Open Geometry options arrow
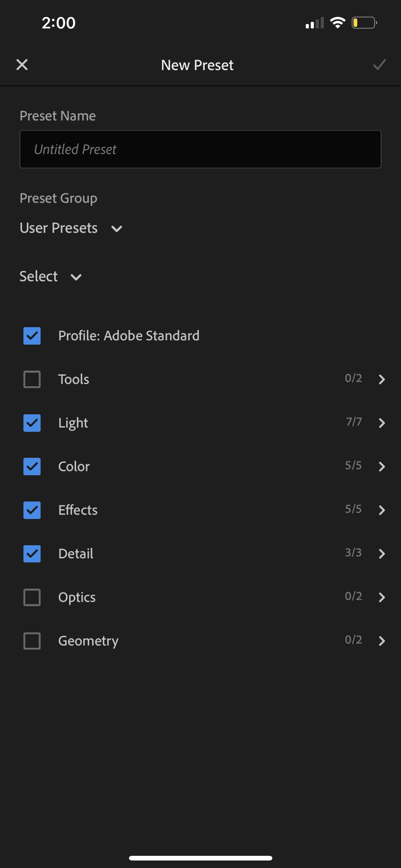The image size is (401, 868). (381, 641)
